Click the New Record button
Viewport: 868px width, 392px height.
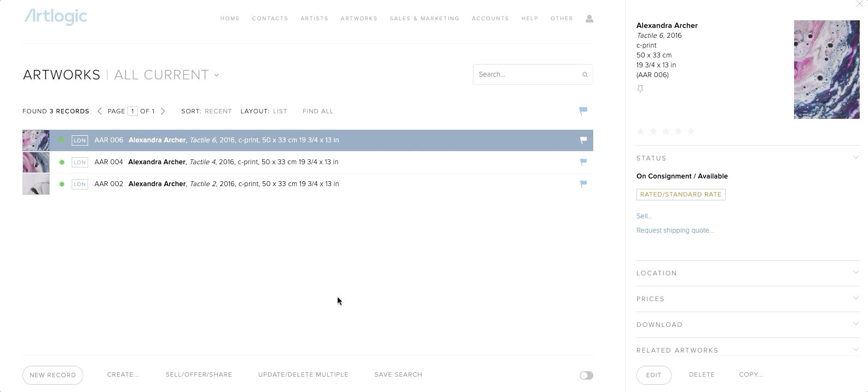click(53, 375)
